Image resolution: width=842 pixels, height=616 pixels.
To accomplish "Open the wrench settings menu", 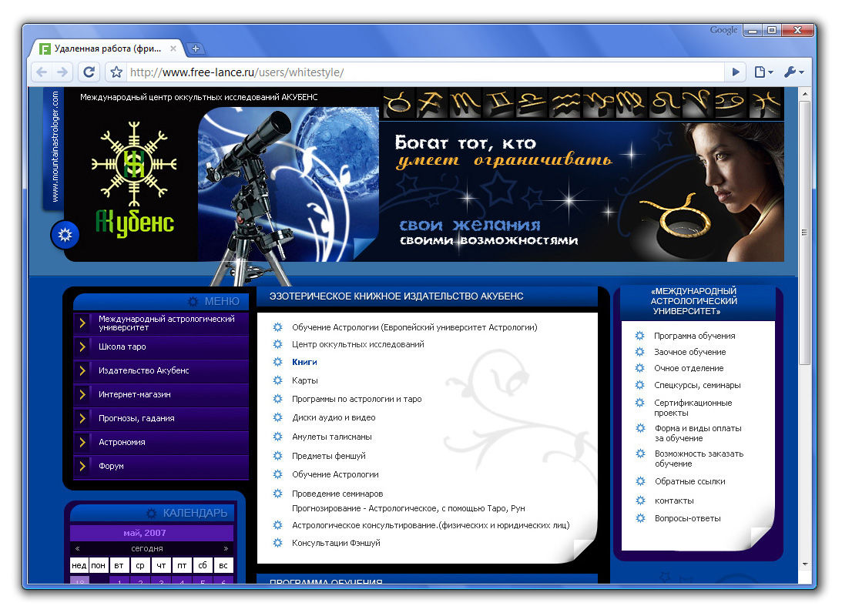I will [x=793, y=72].
